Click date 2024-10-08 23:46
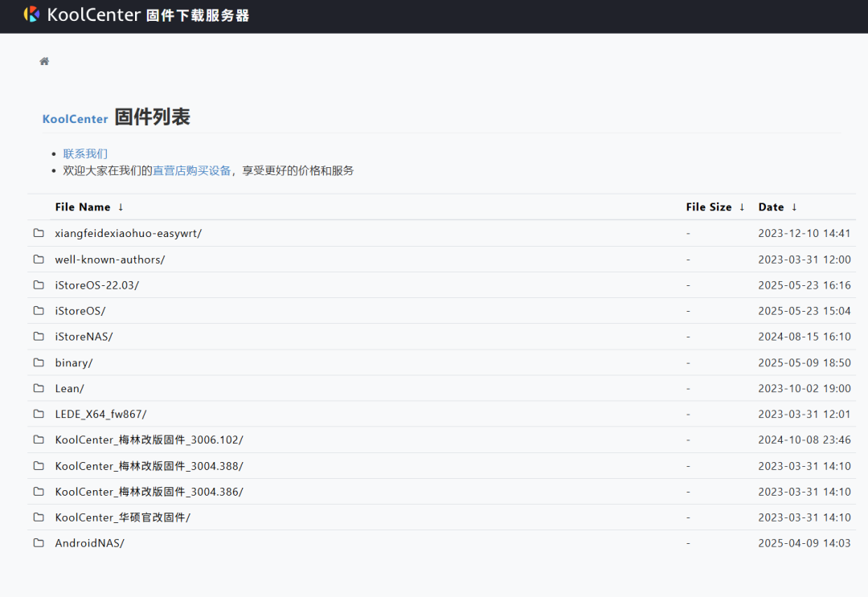This screenshot has width=868, height=597. point(805,440)
